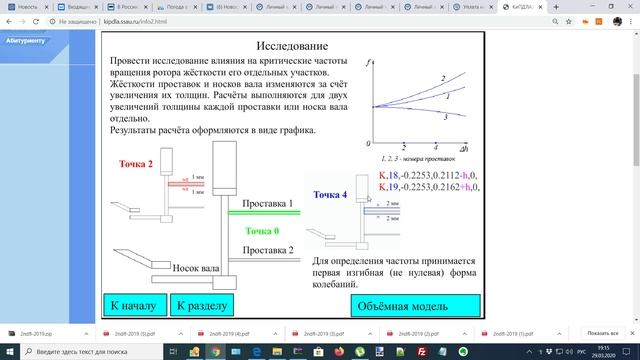This screenshot has height=360, width=640.
Task: Expand options for 2ndfl-2019 (3).pdf download
Action: point(370,333)
